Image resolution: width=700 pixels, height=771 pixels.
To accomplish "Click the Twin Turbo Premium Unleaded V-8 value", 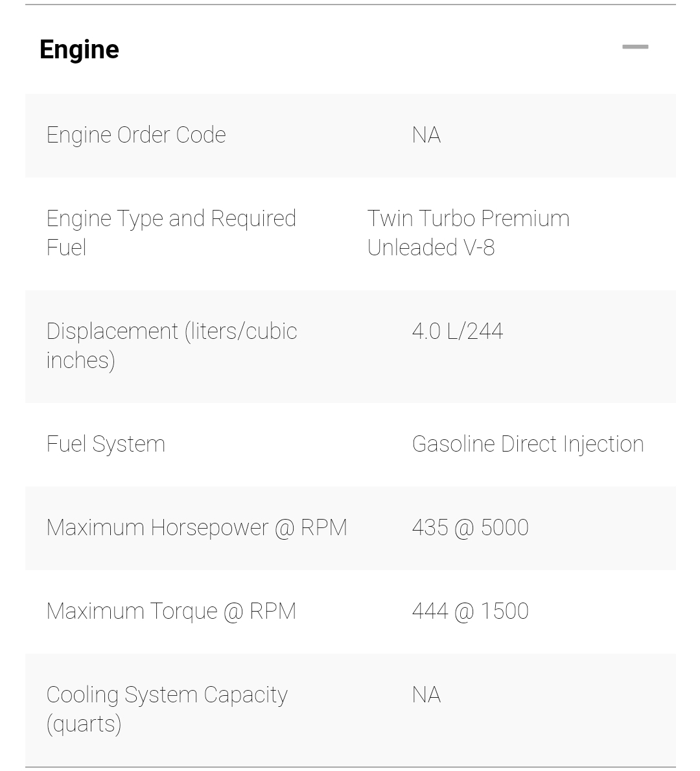I will (468, 233).
